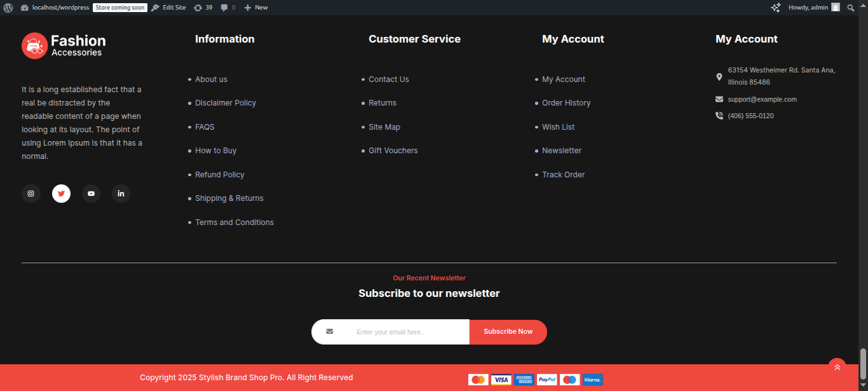
Task: View the 39 pending updates
Action: click(x=203, y=8)
